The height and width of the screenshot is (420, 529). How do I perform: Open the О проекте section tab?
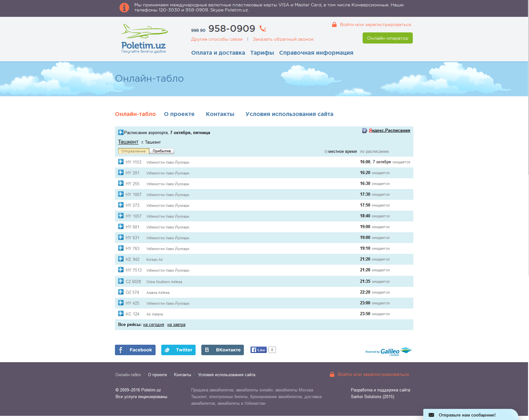pyautogui.click(x=179, y=114)
